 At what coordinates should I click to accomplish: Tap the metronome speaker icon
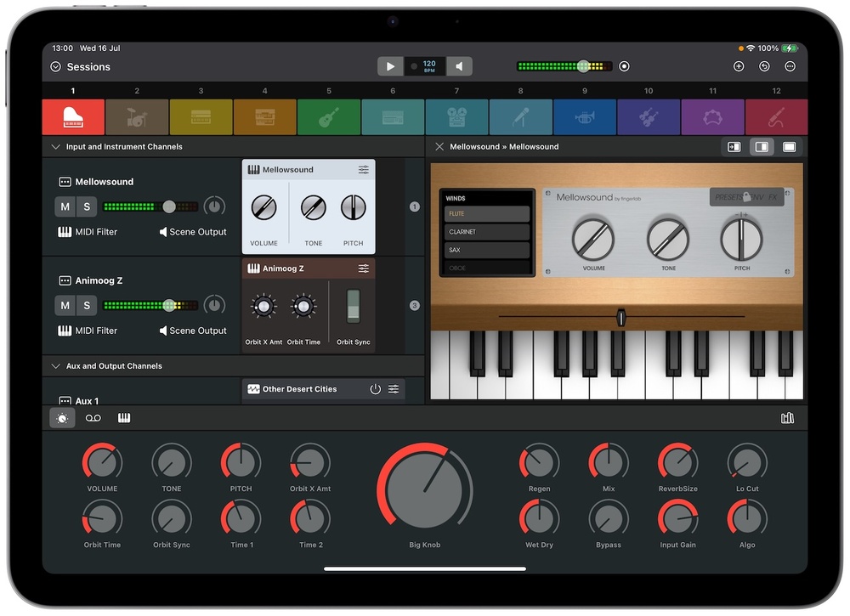click(459, 66)
